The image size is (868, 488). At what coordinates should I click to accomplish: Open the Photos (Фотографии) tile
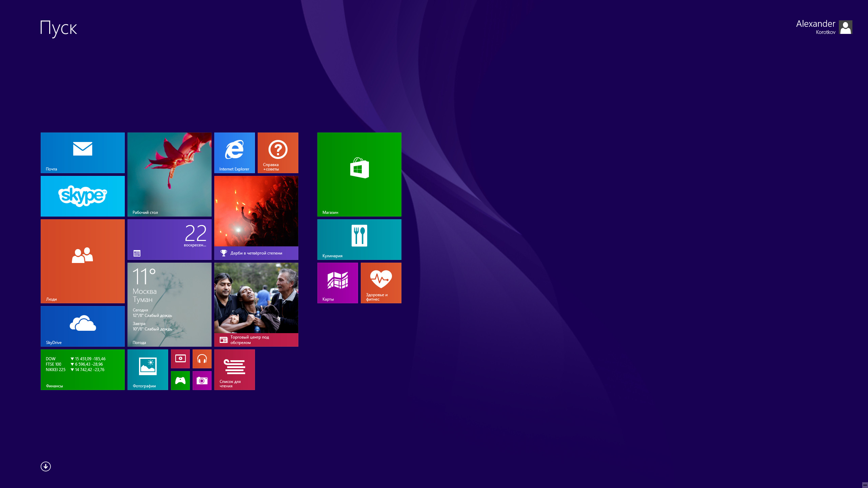[147, 369]
